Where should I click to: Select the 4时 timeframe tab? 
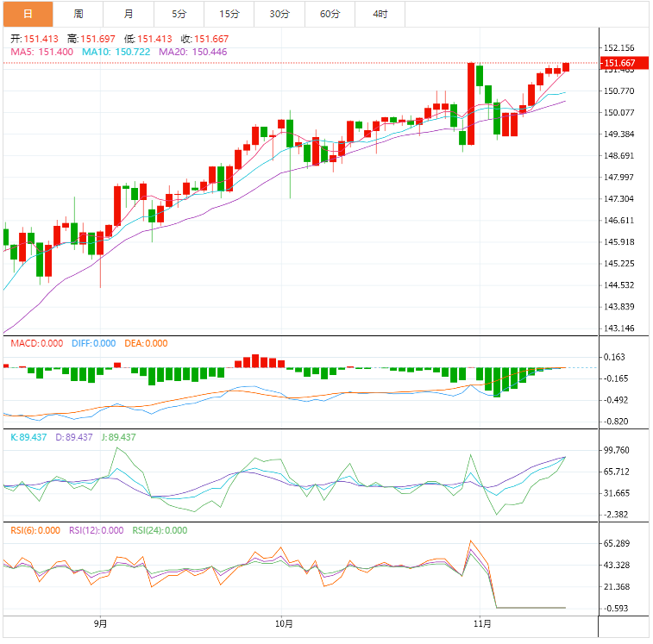click(x=380, y=14)
